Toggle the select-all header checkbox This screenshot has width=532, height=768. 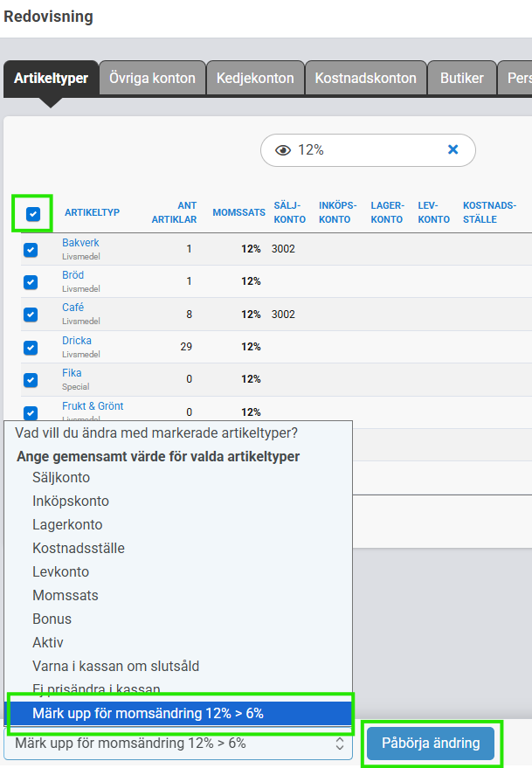pyautogui.click(x=33, y=213)
